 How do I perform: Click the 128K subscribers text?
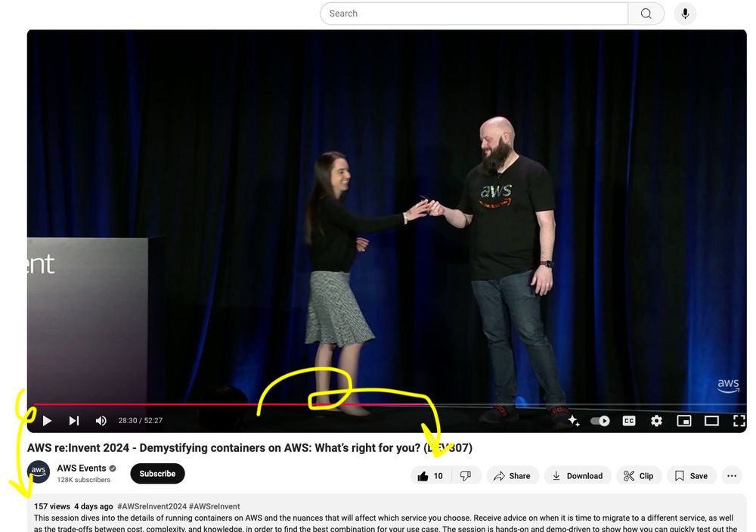pyautogui.click(x=83, y=480)
